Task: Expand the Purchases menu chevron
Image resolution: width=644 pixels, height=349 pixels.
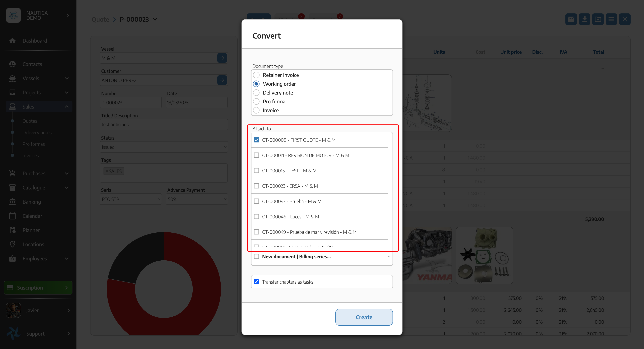Action: tap(67, 173)
